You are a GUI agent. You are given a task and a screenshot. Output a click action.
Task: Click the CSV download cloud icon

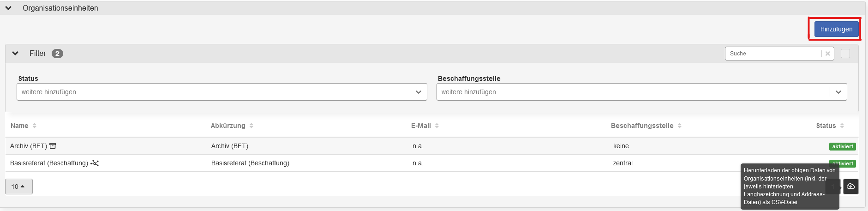click(850, 186)
